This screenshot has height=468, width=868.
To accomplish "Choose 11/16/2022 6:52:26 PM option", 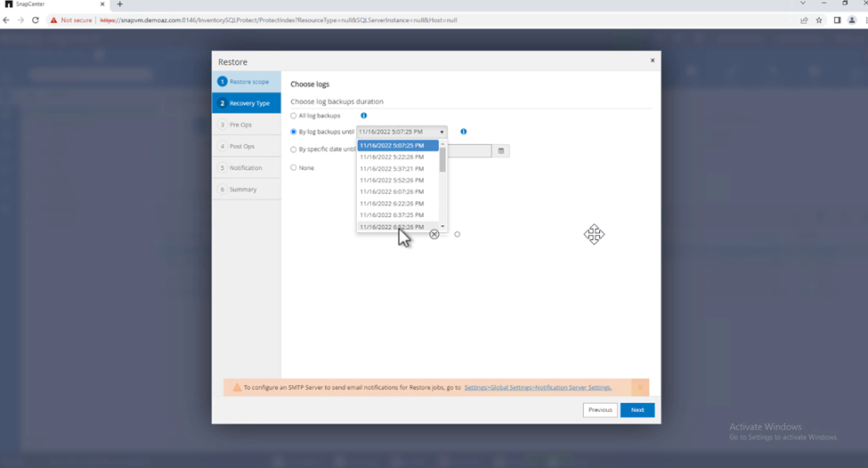I will click(x=398, y=226).
